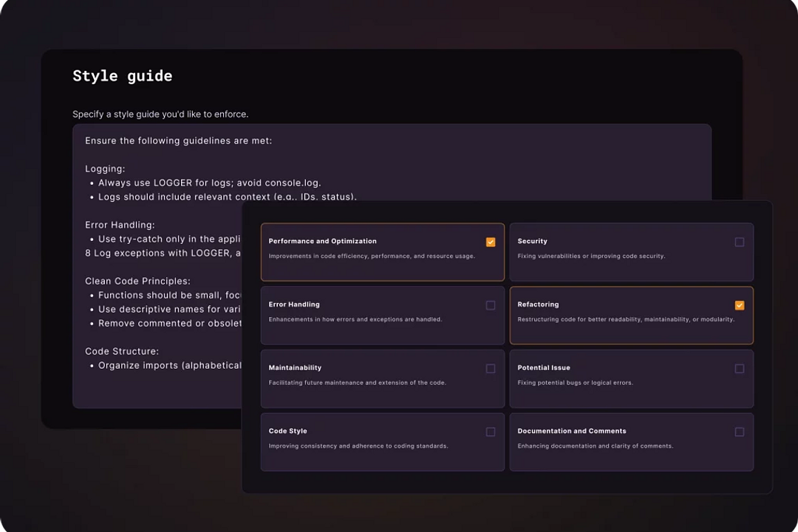
Task: Tick the Error Handling checkbox
Action: (x=491, y=305)
